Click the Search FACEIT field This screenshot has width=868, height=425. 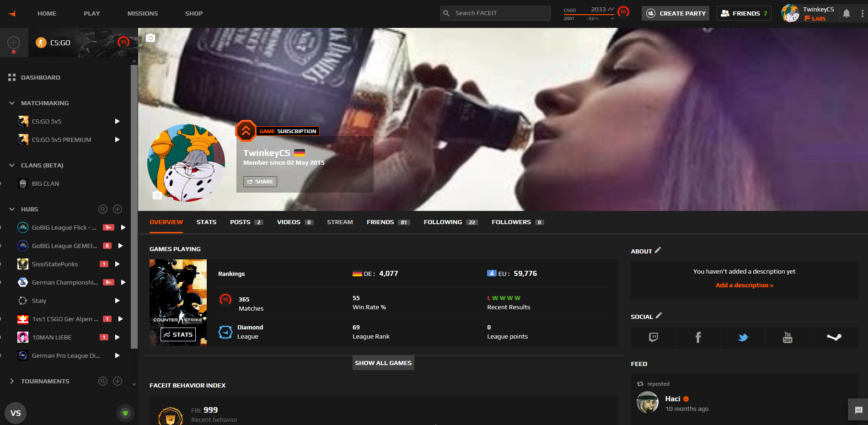tap(495, 13)
